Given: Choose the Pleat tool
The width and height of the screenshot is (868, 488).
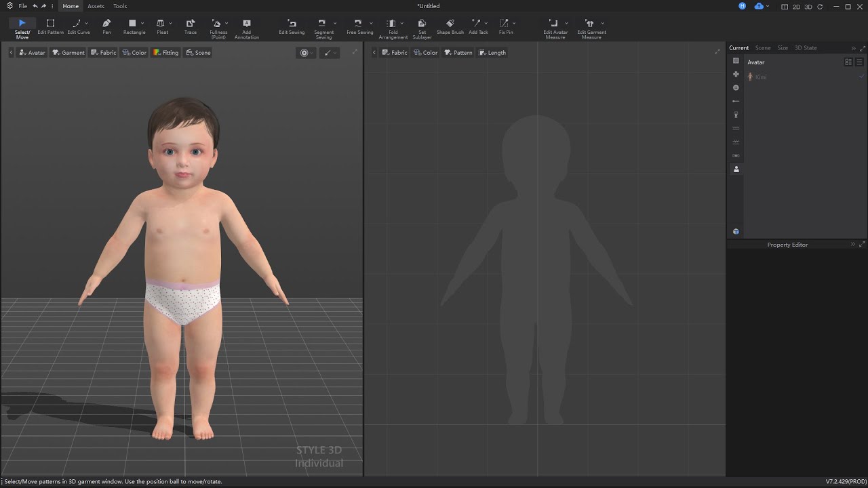Looking at the screenshot, I should [161, 27].
